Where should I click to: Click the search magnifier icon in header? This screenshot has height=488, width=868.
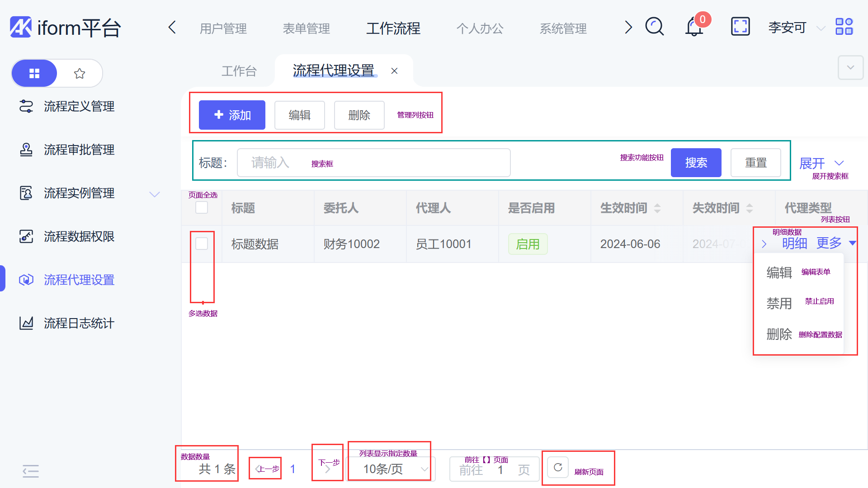(x=654, y=27)
